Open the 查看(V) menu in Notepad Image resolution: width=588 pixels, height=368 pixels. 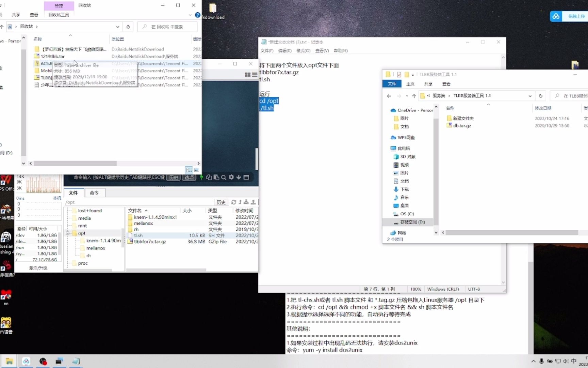click(x=322, y=50)
